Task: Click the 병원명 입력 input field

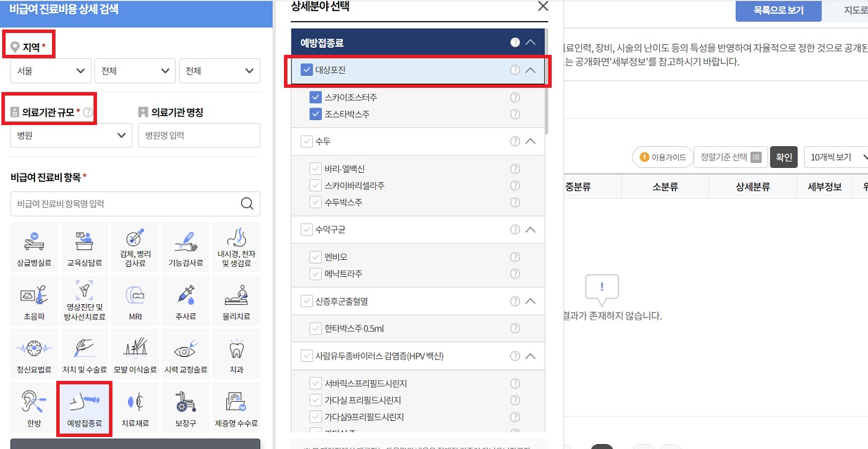Action: pos(199,135)
